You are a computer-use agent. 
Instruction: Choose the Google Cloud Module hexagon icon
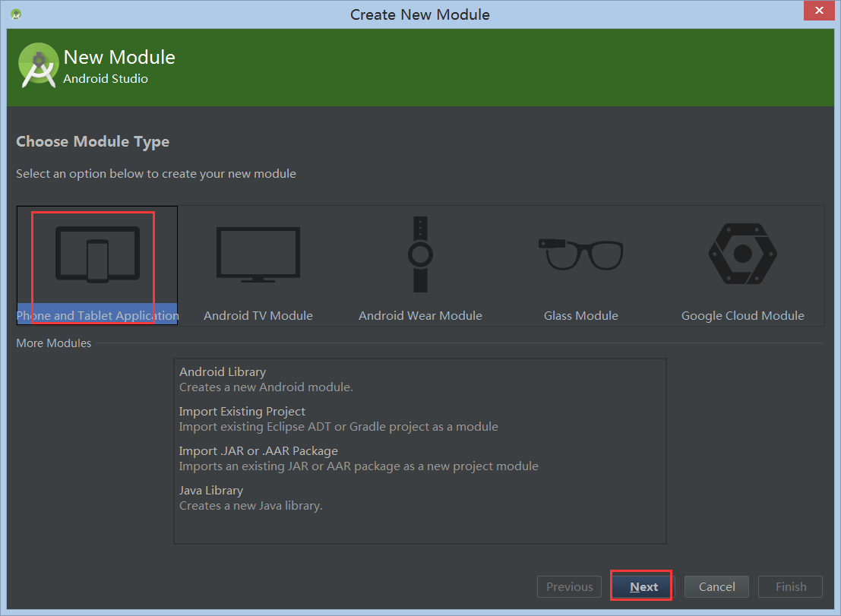(x=743, y=254)
